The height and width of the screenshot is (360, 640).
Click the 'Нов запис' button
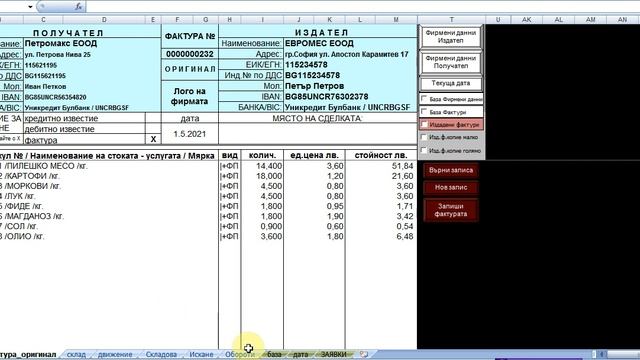[x=451, y=187]
